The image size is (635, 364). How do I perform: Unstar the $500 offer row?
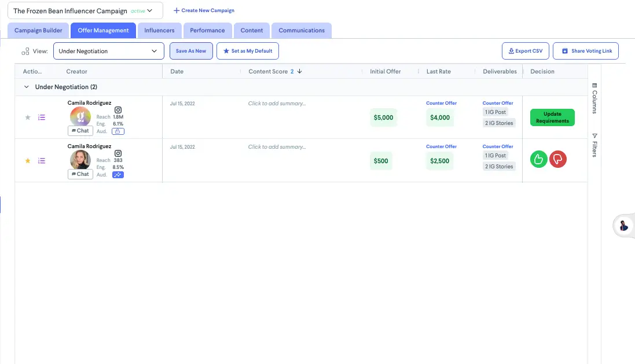[x=28, y=161]
